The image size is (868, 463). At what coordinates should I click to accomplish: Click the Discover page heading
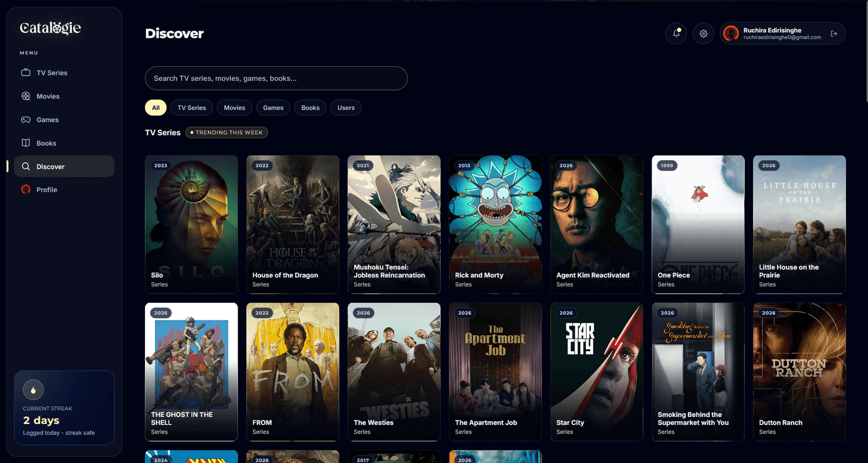[174, 33]
